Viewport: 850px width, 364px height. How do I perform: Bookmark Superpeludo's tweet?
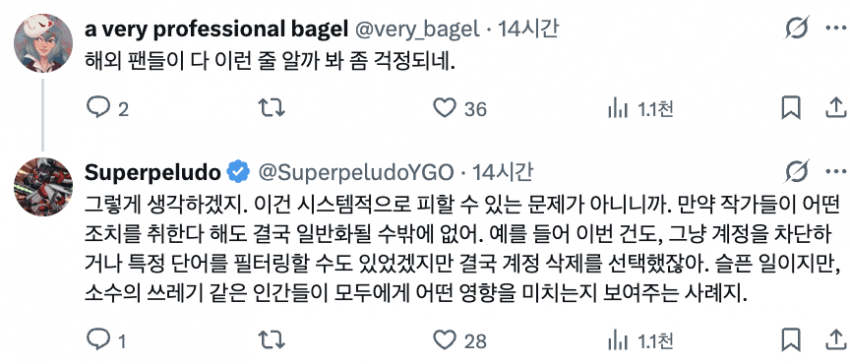click(x=791, y=340)
